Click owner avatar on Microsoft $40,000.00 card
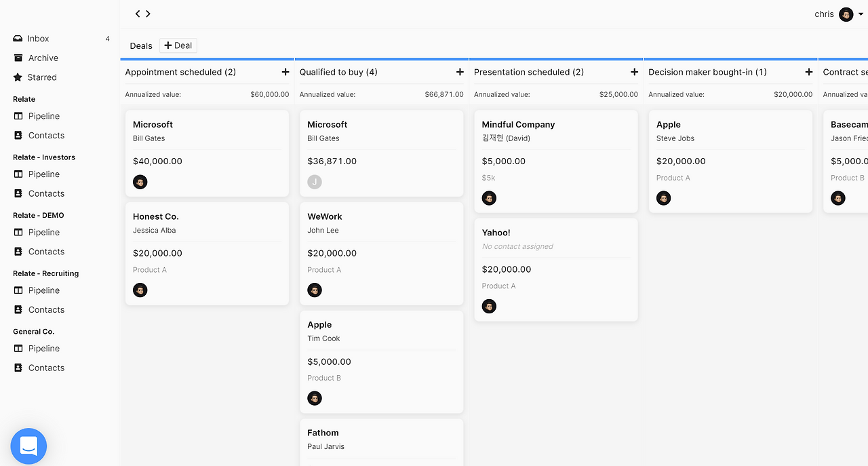Image resolution: width=868 pixels, height=466 pixels. (140, 182)
